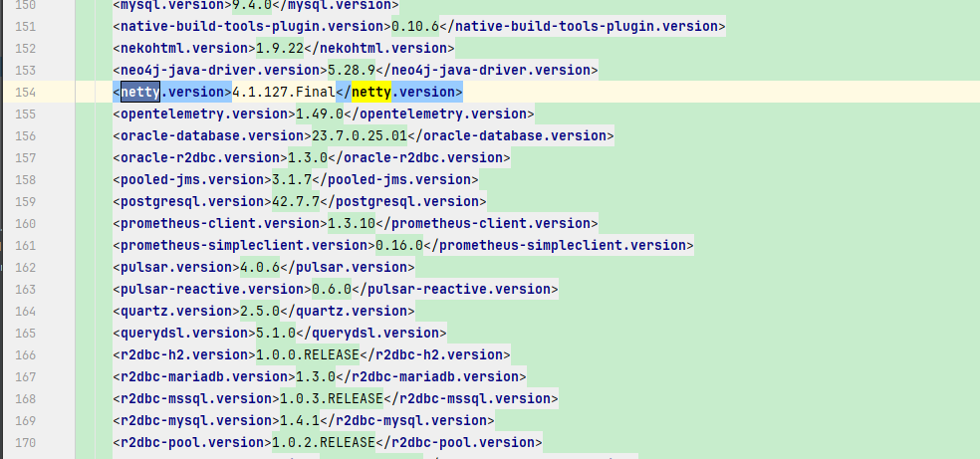Click the pulsar-reactive version value 0.6.0
Image resolution: width=980 pixels, height=459 pixels.
(332, 289)
